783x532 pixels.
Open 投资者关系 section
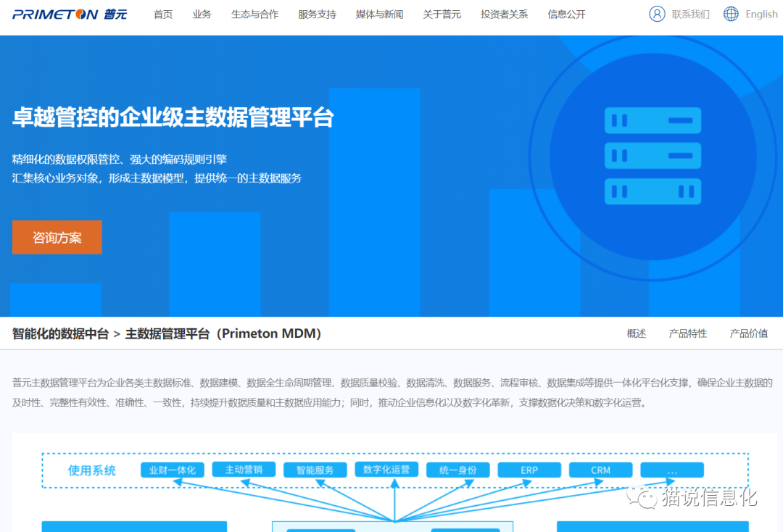click(504, 14)
